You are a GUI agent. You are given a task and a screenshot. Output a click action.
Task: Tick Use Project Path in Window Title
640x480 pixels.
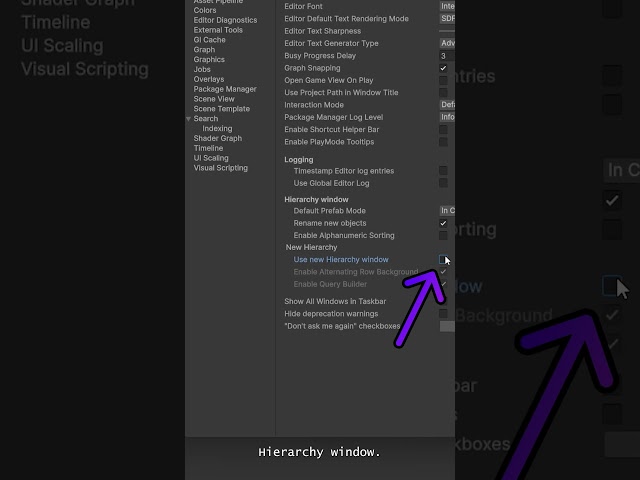coord(443,93)
